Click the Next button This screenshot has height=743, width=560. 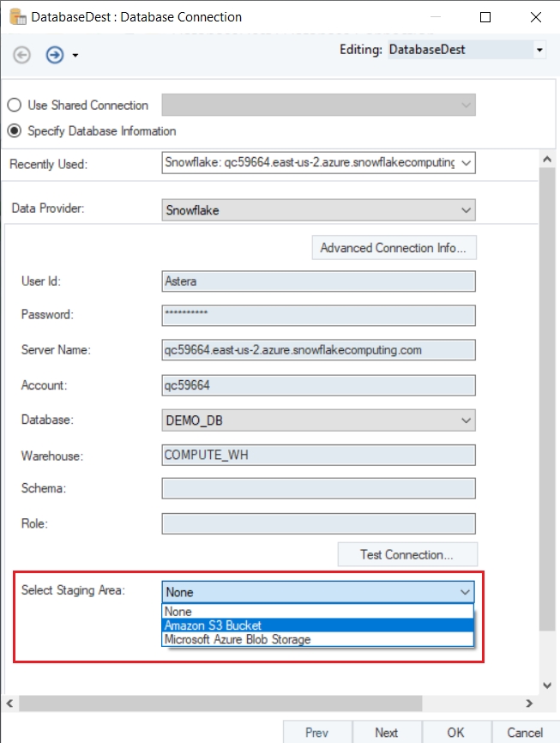386,732
